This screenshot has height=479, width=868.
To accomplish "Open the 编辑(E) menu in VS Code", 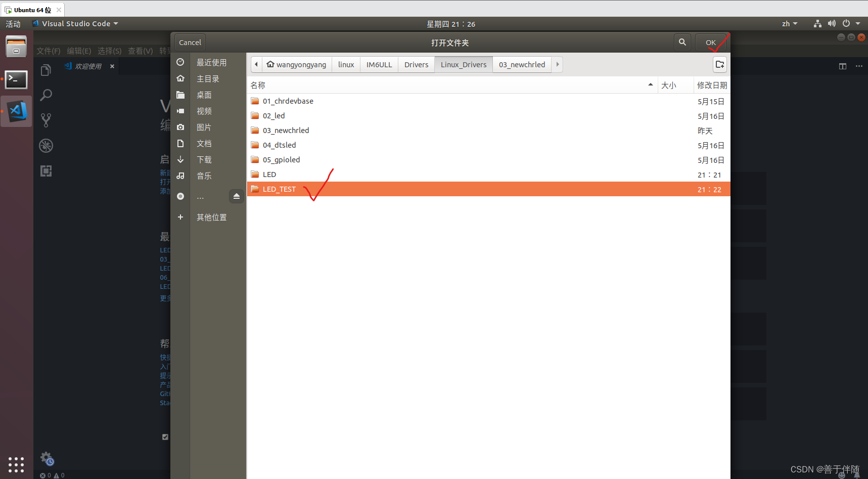I will click(79, 51).
